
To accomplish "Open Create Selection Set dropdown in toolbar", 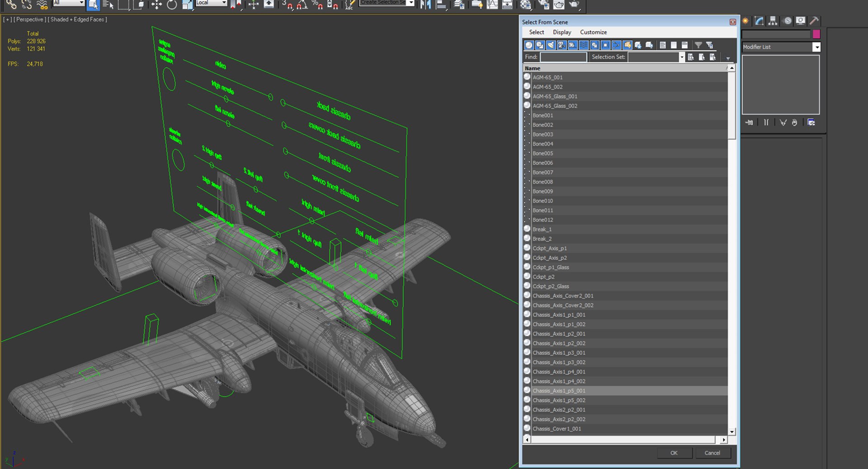I will 411,3.
